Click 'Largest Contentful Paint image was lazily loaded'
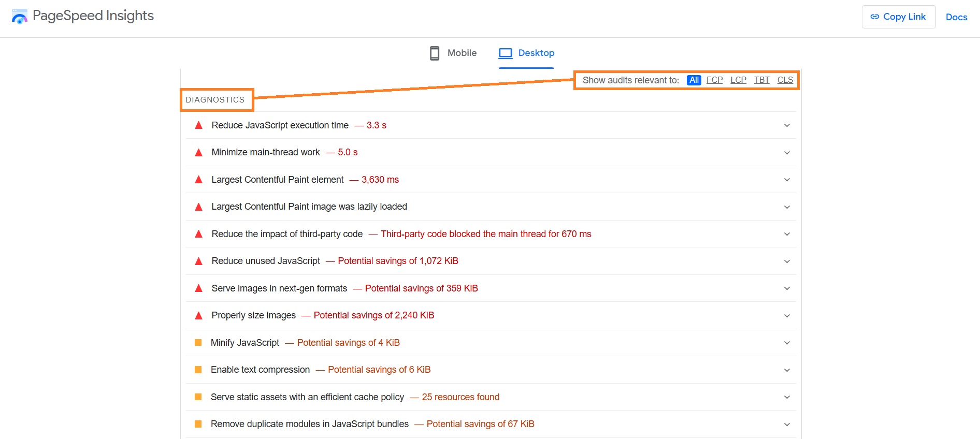The image size is (980, 439). tap(309, 207)
